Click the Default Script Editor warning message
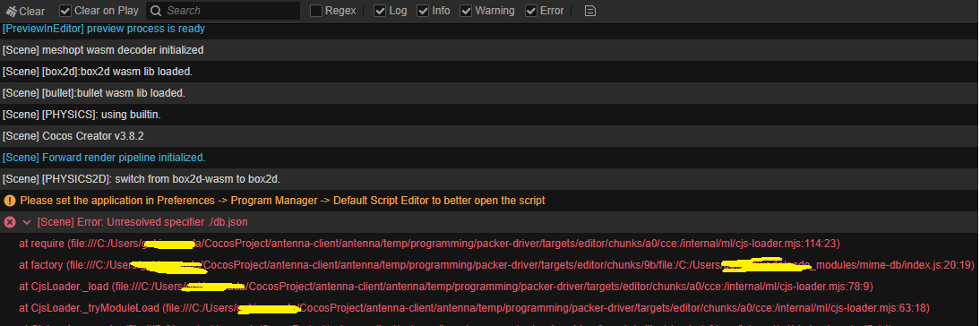Screen dimensions: 980x326 (282, 201)
